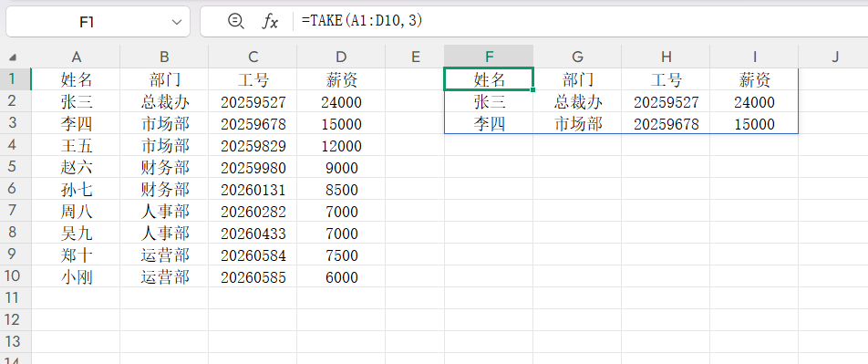Click the zoom magnifier icon beside formula bar

tap(236, 21)
